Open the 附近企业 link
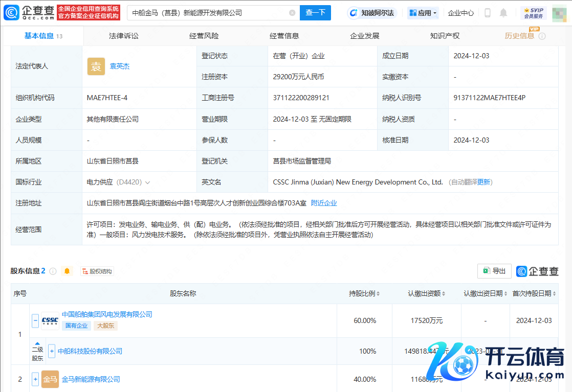The image size is (572, 392). click(x=324, y=203)
